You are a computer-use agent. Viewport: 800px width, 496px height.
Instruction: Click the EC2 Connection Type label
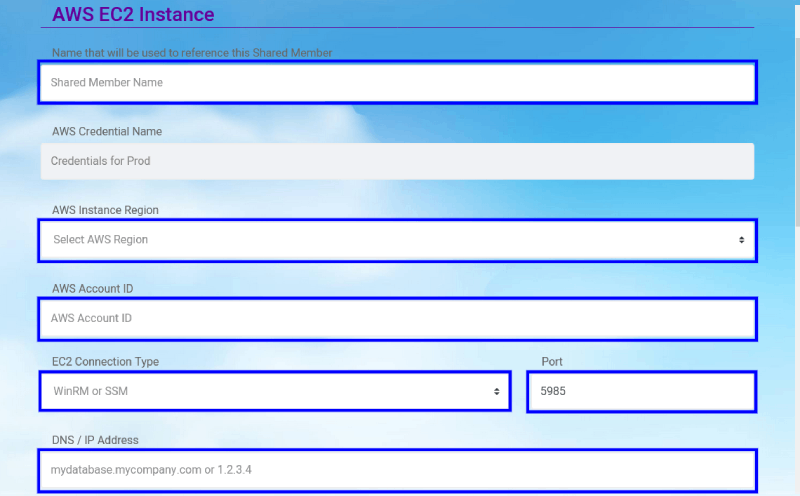click(106, 361)
